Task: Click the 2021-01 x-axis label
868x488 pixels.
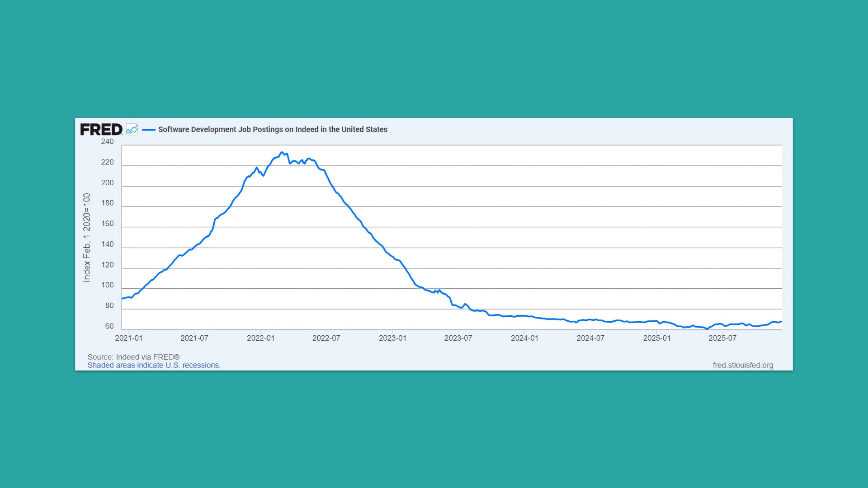Action: 129,338
